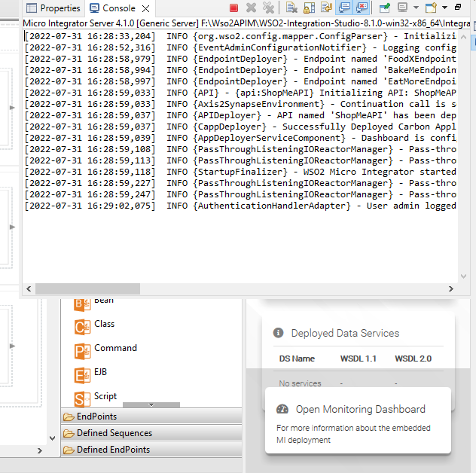The height and width of the screenshot is (473, 476).
Task: Expand the Defined Sequences palette drawer
Action: click(151, 433)
